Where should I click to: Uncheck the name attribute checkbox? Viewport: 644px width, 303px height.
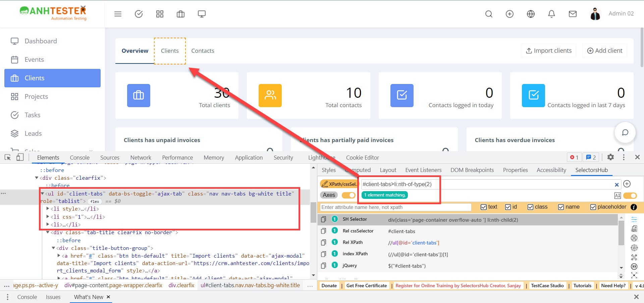(x=561, y=207)
